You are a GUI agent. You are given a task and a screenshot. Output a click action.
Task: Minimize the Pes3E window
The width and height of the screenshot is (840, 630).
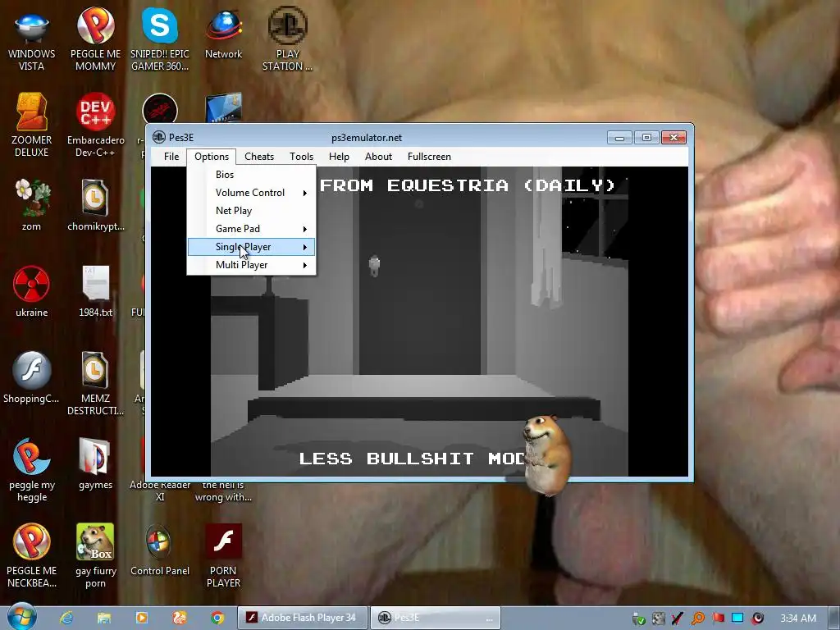619,138
